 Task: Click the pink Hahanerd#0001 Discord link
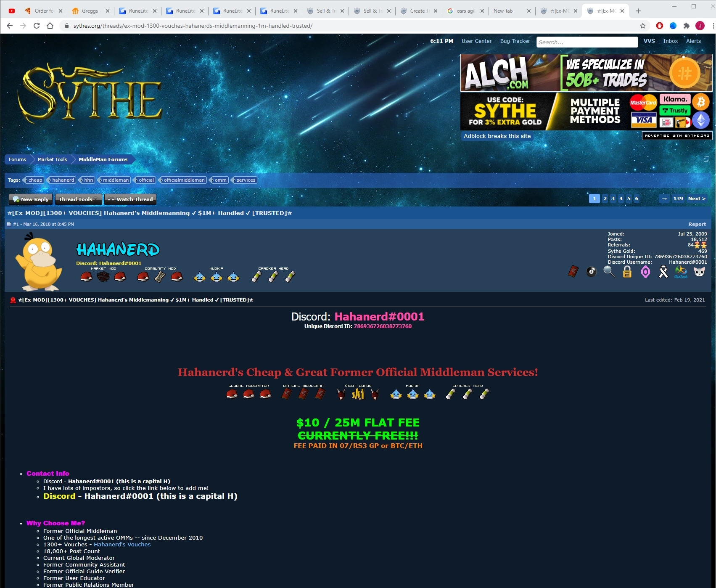coord(379,317)
